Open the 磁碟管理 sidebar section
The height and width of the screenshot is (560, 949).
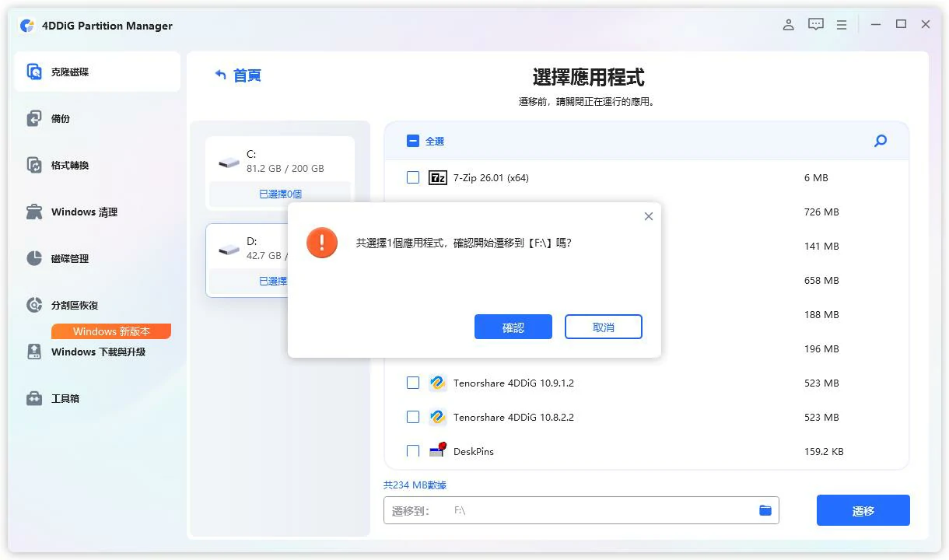[97, 258]
